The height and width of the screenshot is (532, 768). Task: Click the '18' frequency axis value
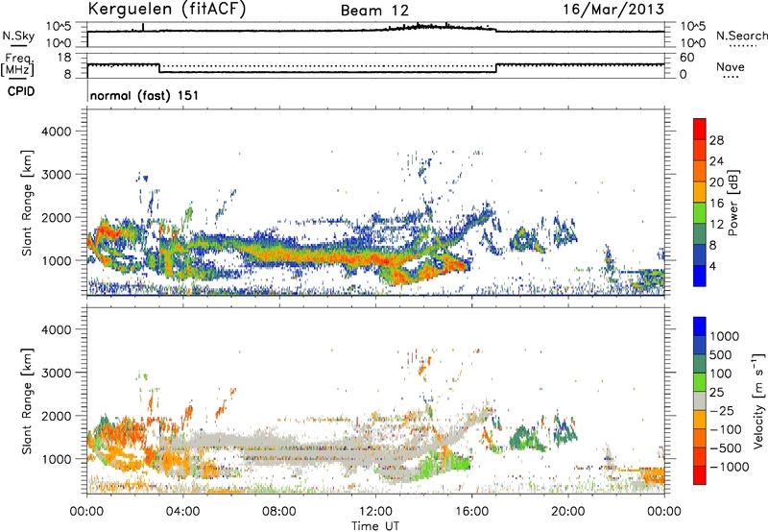click(64, 58)
